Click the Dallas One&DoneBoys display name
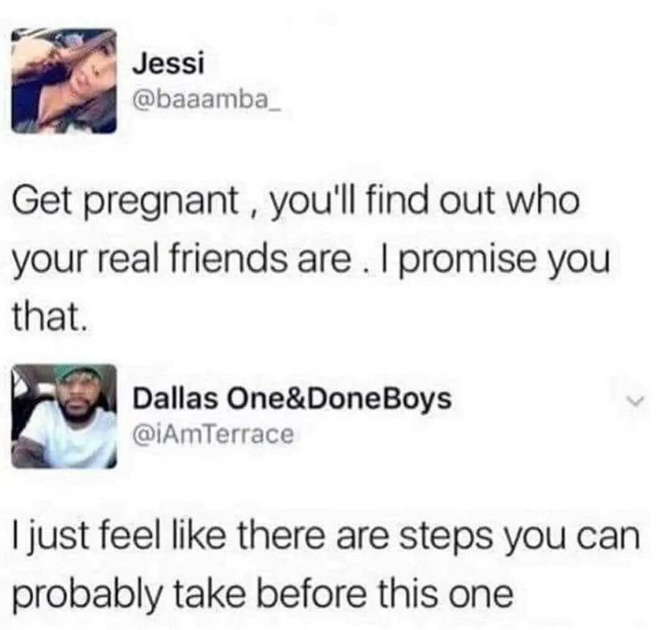 pos(292,399)
